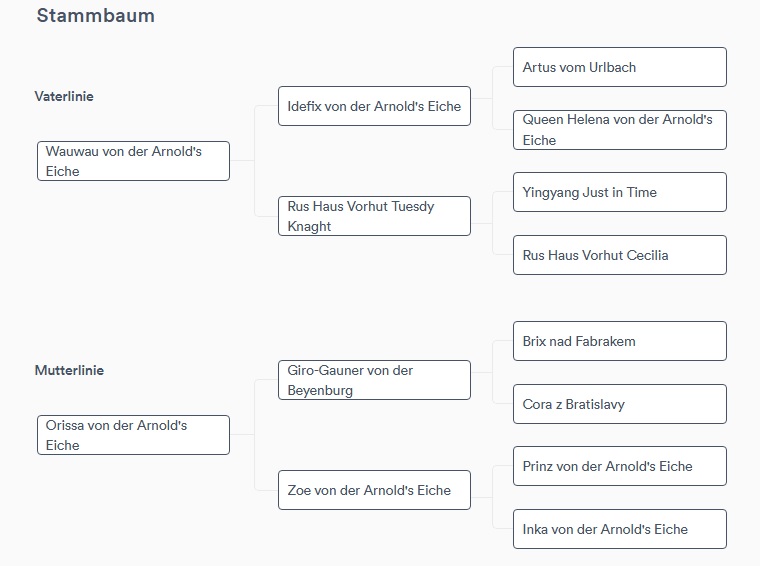Select the Brix nad Fabrakem box
Image resolution: width=760 pixels, height=566 pixels.
pos(620,341)
